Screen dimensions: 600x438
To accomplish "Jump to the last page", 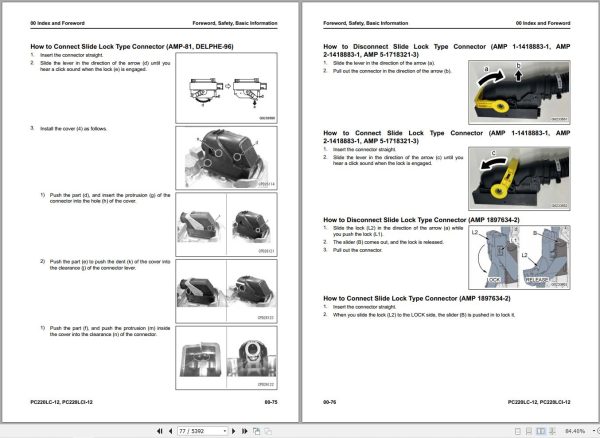I will click(245, 431).
